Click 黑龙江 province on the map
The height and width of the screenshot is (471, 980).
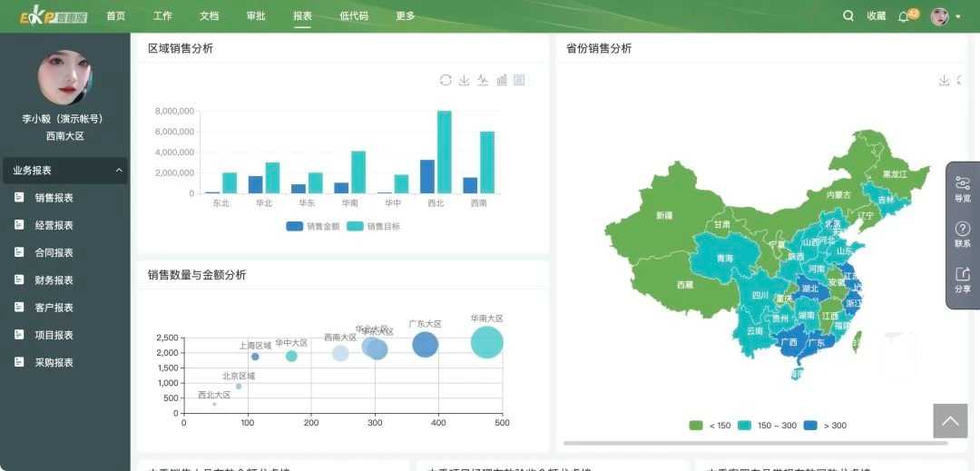tap(895, 173)
